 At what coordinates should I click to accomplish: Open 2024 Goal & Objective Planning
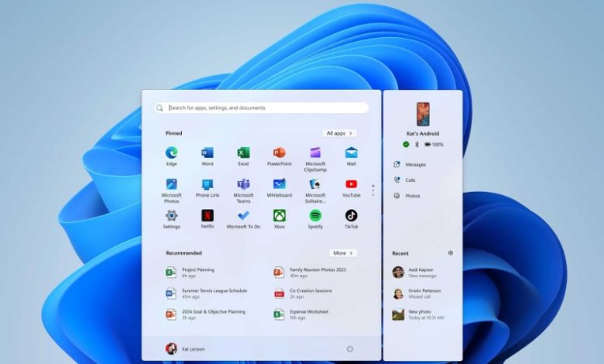(x=206, y=314)
